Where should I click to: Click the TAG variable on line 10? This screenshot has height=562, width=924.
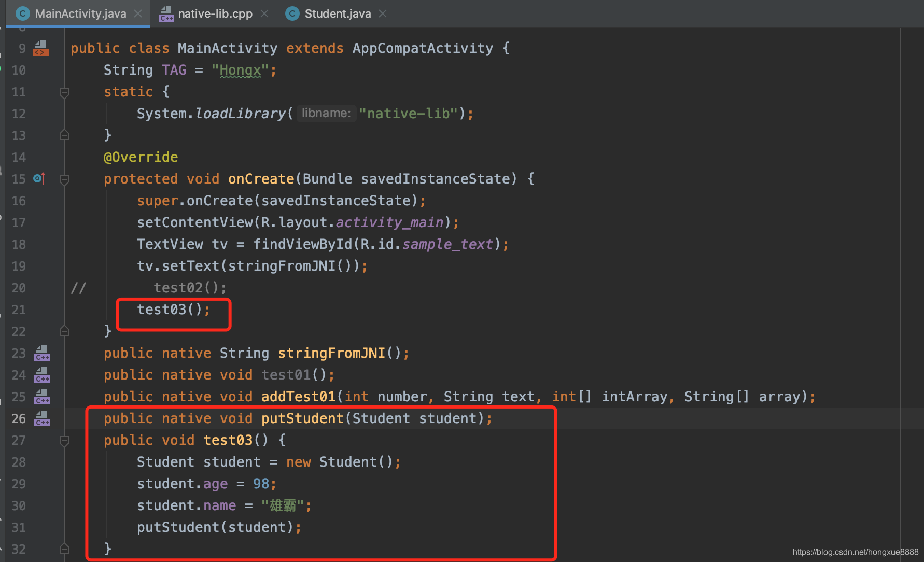tap(174, 70)
